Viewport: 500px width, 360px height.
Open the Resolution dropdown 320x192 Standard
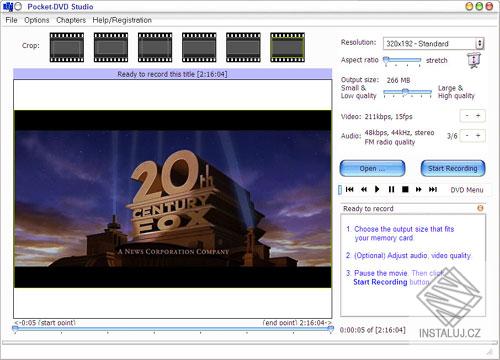click(433, 43)
